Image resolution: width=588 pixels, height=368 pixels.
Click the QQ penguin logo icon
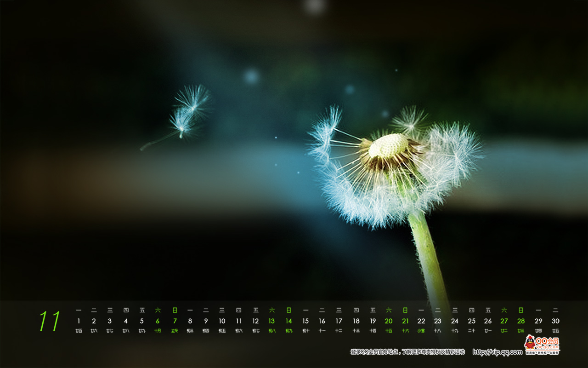point(531,343)
